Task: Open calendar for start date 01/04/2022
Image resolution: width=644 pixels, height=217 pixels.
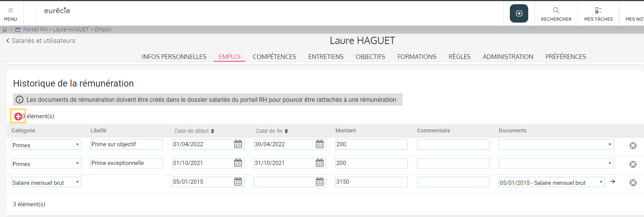Action: 238,144
